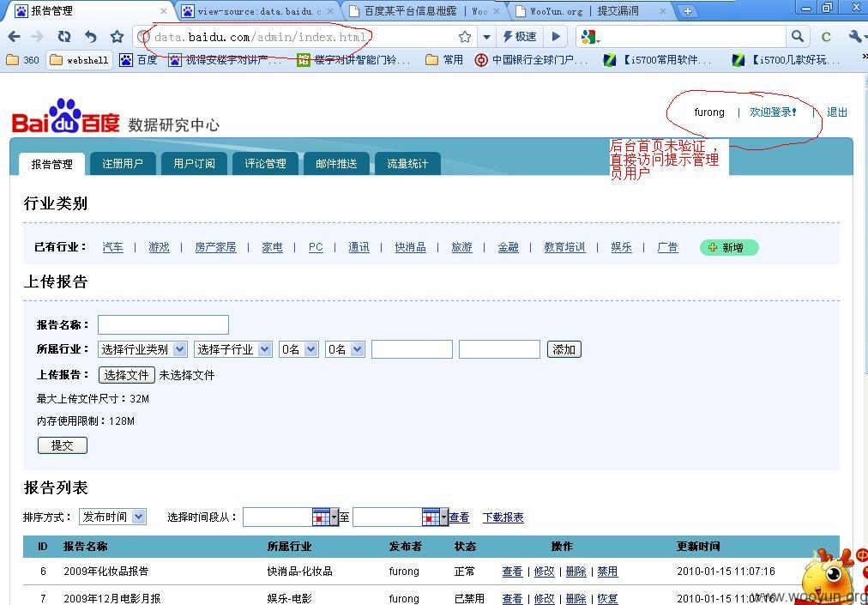Click the play arrow next to 极速
The width and height of the screenshot is (868, 605).
click(556, 37)
